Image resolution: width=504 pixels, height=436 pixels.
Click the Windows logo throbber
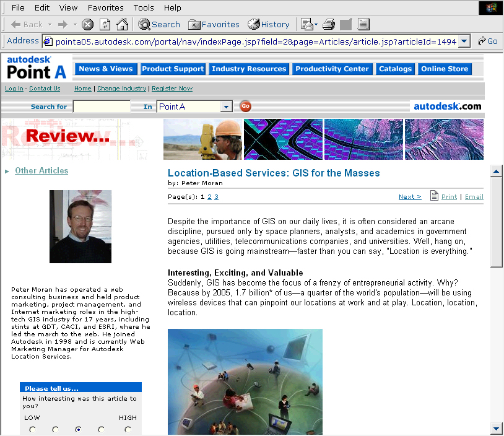(491, 7)
